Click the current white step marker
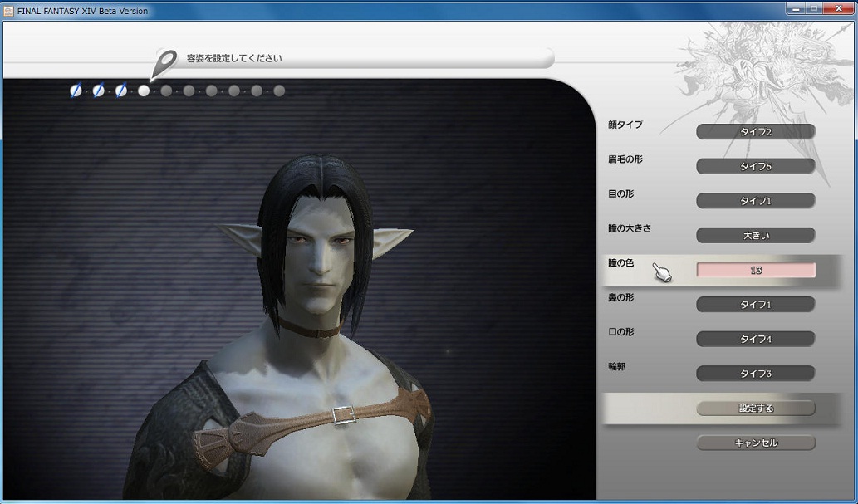 144,91
